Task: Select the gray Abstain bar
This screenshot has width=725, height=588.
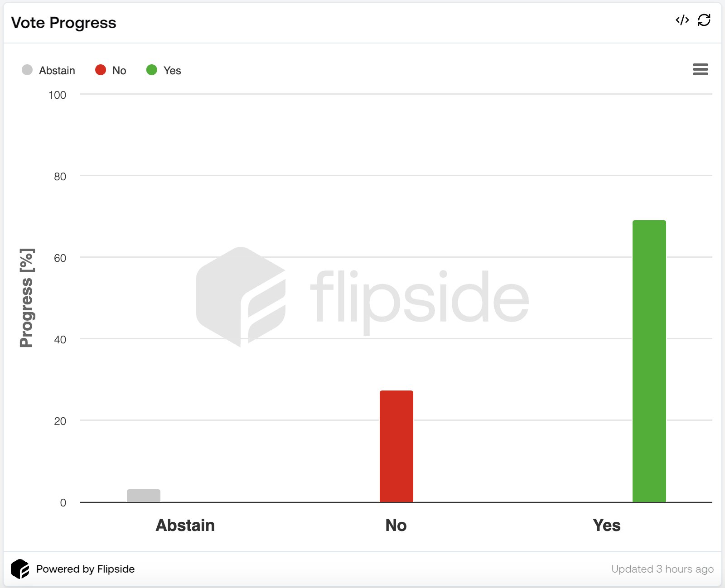Action: pos(144,496)
